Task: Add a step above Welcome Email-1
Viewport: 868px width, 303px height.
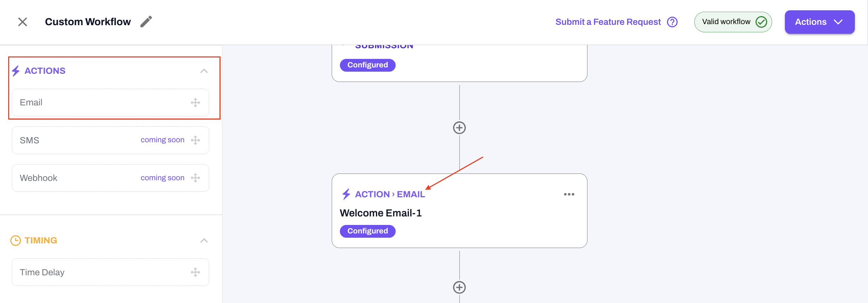Action: tap(459, 128)
